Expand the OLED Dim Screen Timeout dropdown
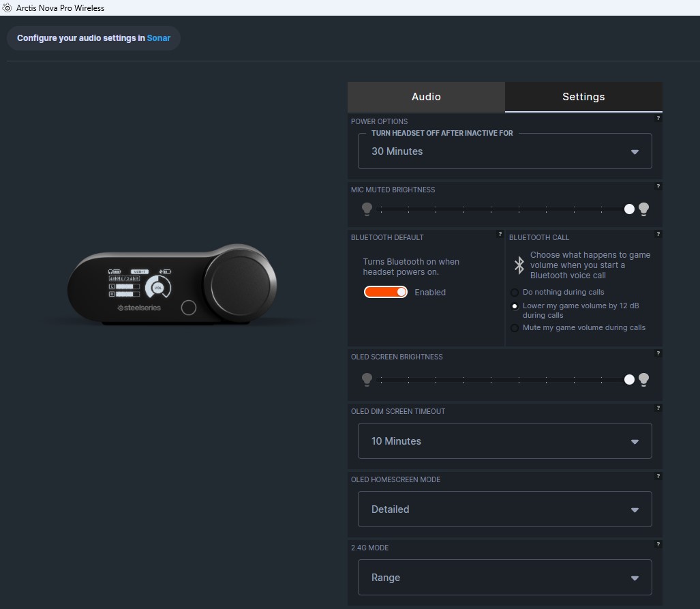This screenshot has height=609, width=700. coord(504,441)
